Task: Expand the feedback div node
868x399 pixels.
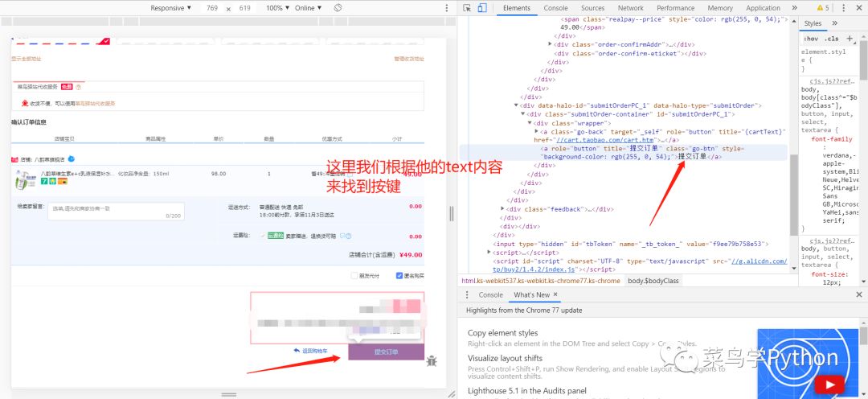Action: click(x=502, y=209)
